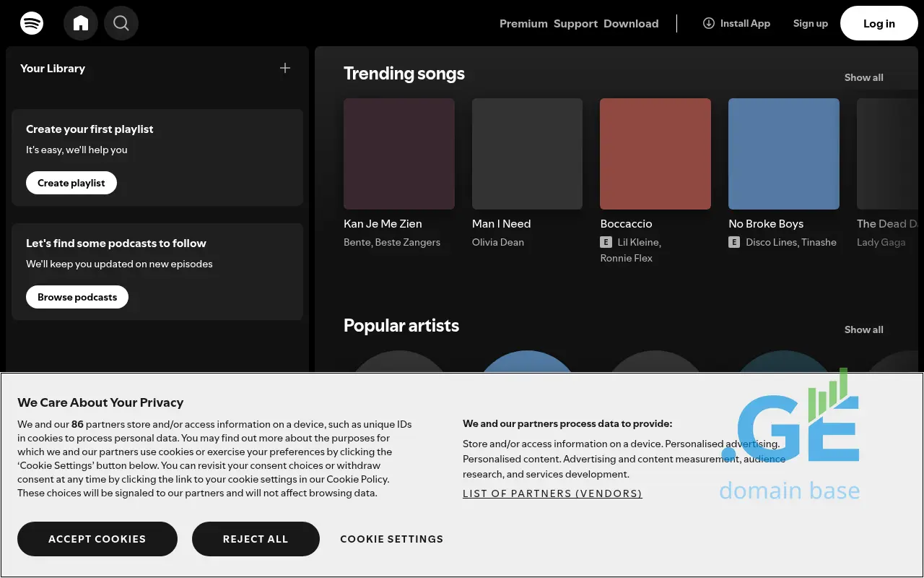Screen dimensions: 924x578
Task: Open Kan Je Me Zien album cover
Action: pos(399,154)
